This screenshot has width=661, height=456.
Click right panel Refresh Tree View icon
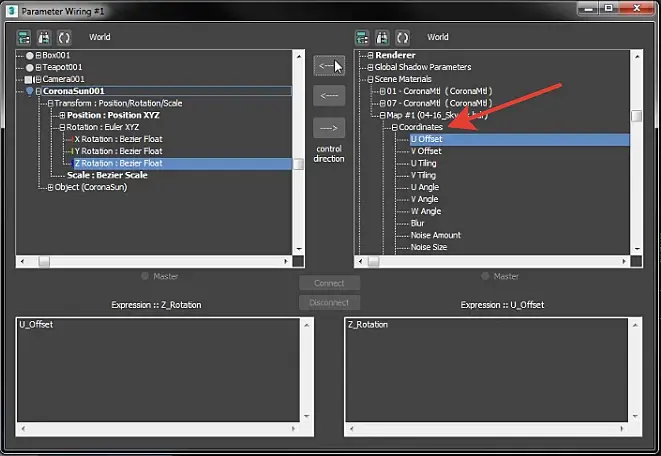(x=403, y=38)
